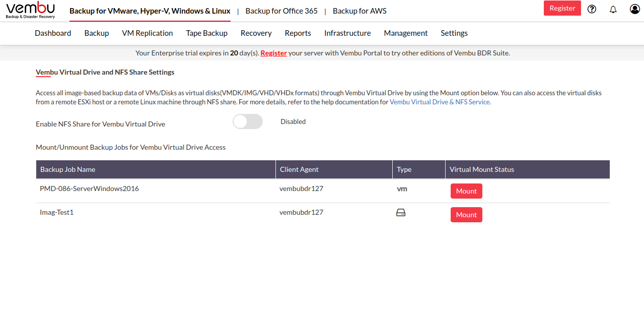Switch to Backup for Office 365 tab
This screenshot has width=644, height=311.
(x=281, y=11)
